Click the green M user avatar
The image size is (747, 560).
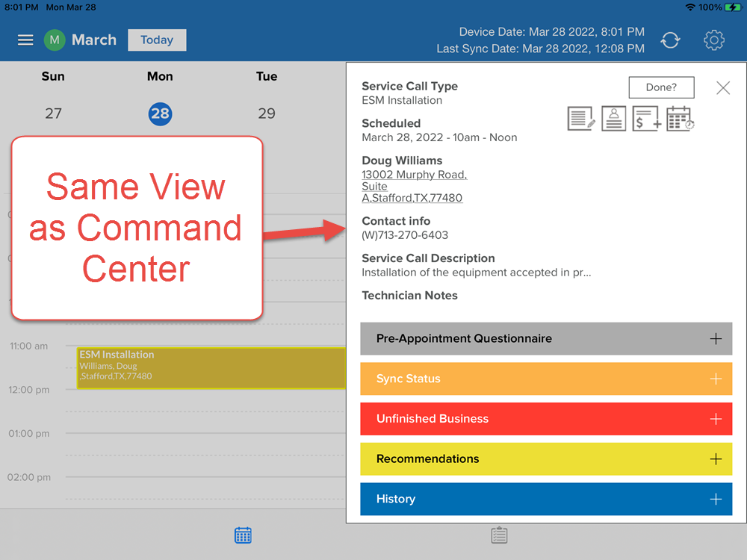coord(55,40)
